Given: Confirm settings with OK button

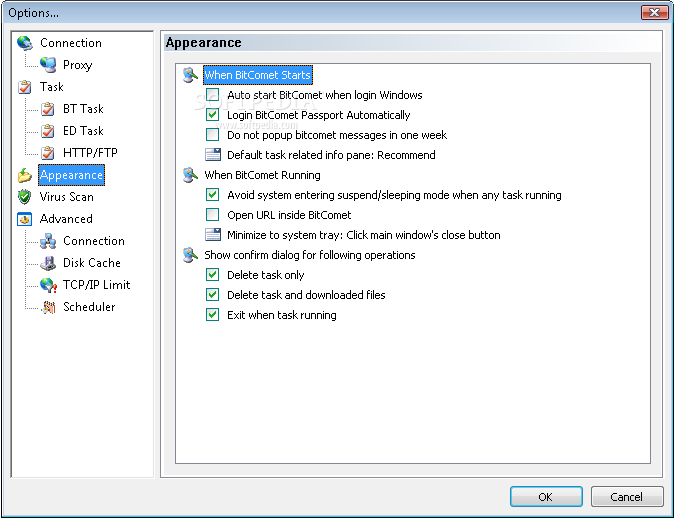Looking at the screenshot, I should pos(546,497).
